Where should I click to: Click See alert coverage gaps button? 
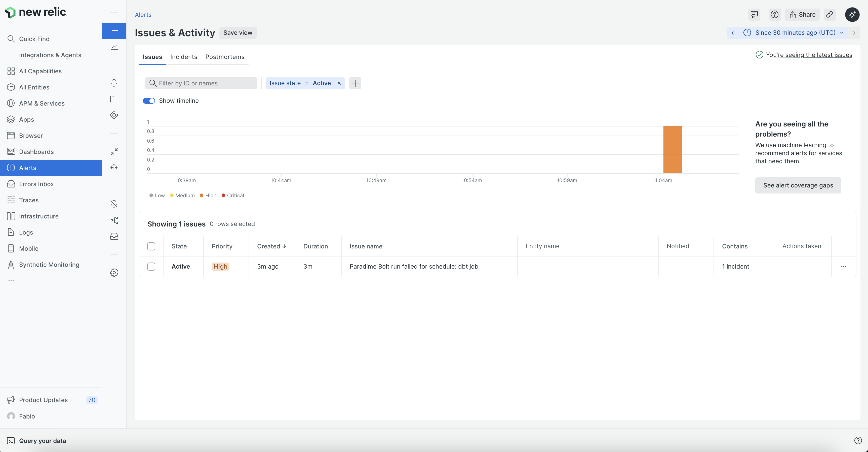(798, 185)
